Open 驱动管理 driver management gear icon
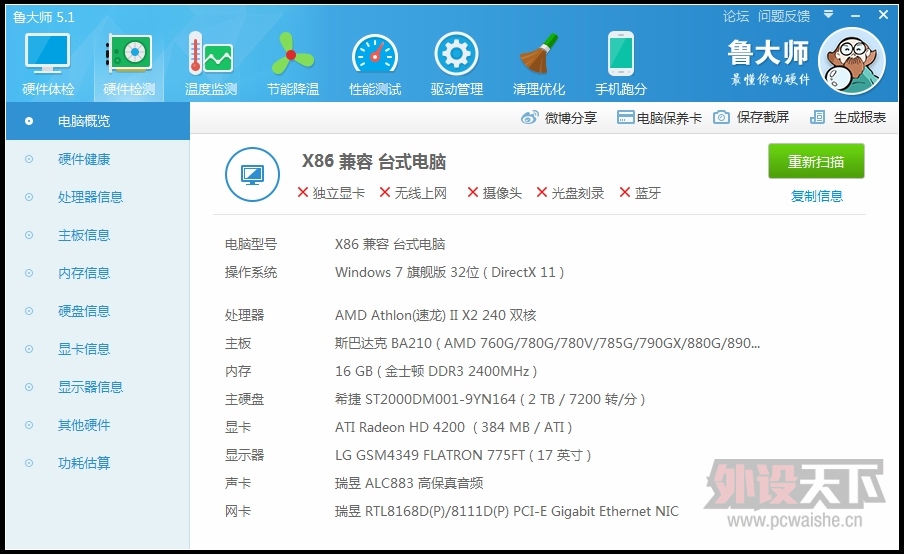The image size is (904, 554). pos(456,54)
